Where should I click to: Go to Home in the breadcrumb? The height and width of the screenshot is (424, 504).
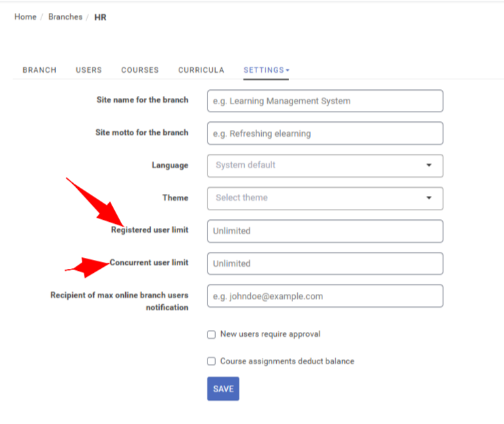25,17
